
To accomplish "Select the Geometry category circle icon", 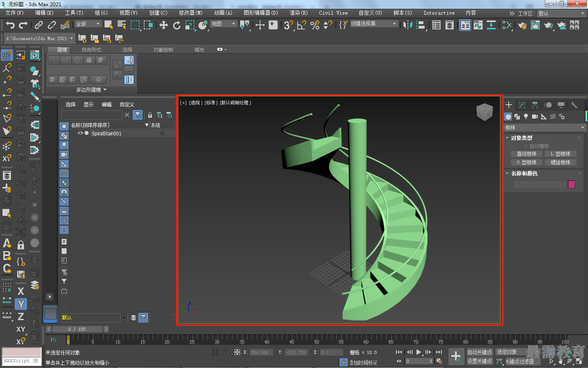I will 508,117.
